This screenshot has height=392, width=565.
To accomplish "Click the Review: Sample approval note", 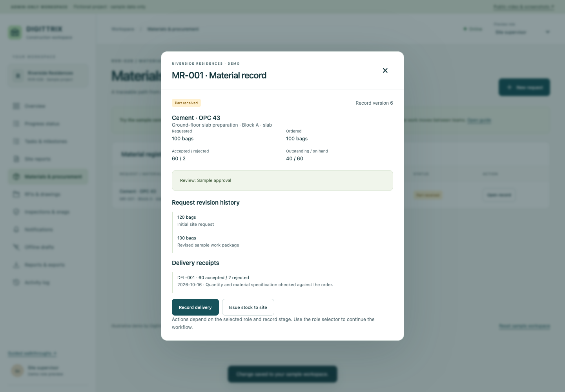I will (x=282, y=180).
